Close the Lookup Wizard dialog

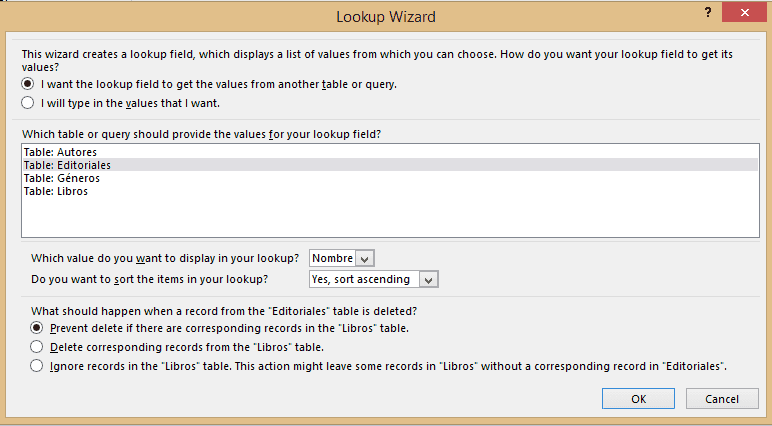744,12
